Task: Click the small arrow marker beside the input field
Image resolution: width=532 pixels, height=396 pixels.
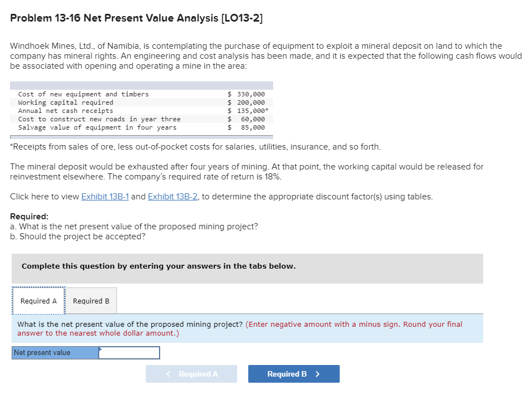Action: coord(100,349)
